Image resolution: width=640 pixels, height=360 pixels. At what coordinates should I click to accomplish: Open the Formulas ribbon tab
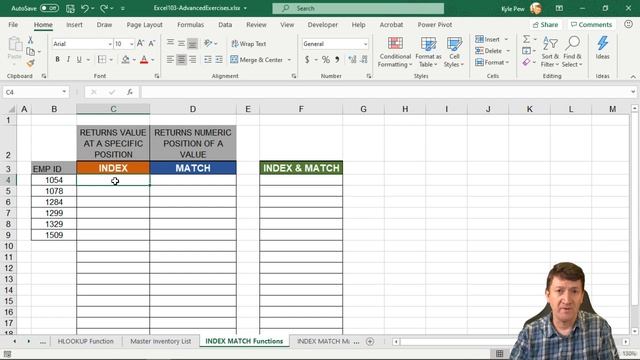[x=190, y=25]
